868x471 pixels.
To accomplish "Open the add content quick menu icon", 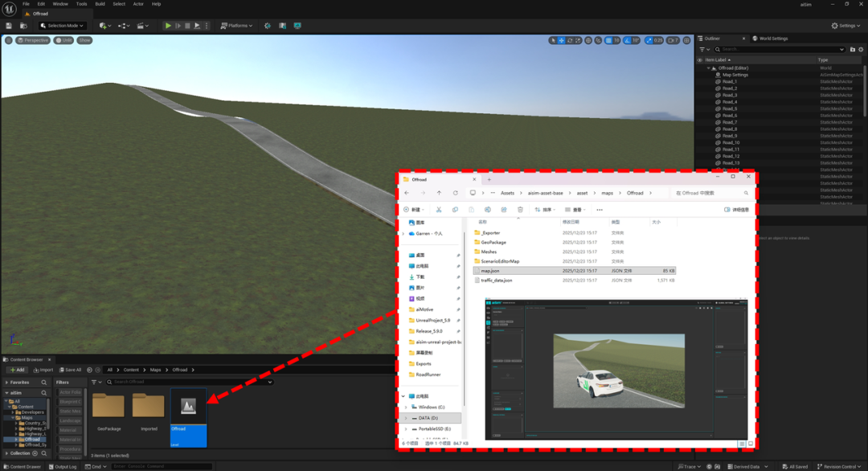I will click(x=104, y=26).
